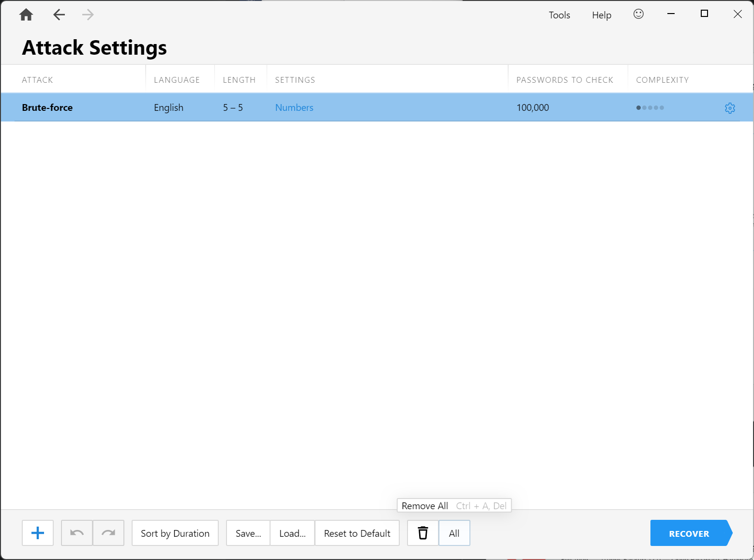The image size is (754, 560).
Task: Remove all attacks using All button
Action: click(454, 533)
